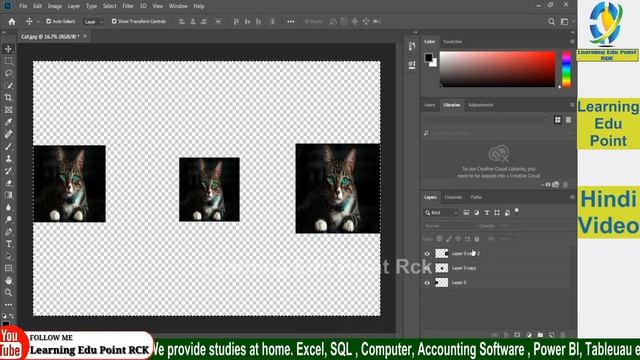
Task: Select the Rectangle shape tool
Action: [8, 268]
